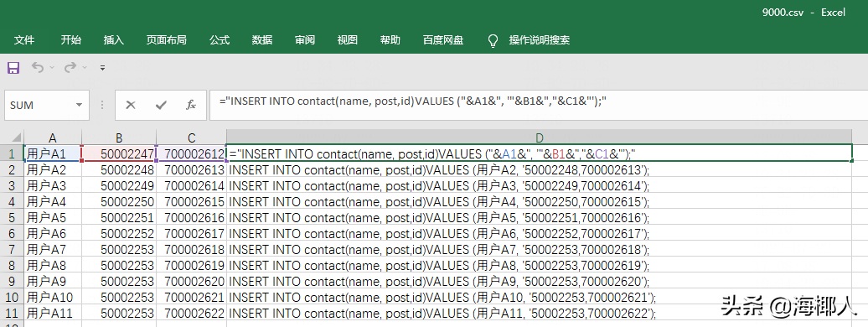Click cell containing 700002612
Viewport: 868px width, 327px height.
click(191, 153)
